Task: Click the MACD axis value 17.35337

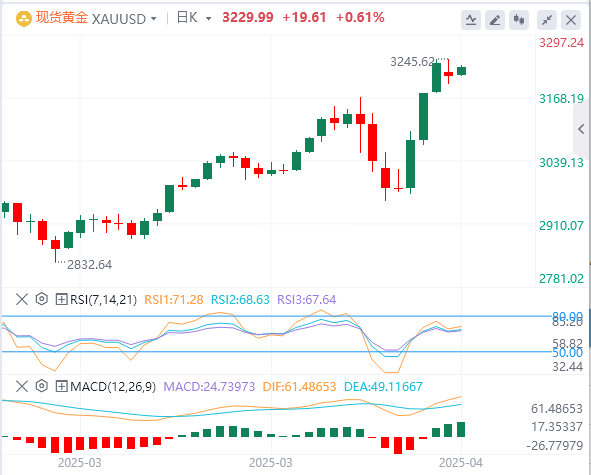Action: (x=557, y=427)
